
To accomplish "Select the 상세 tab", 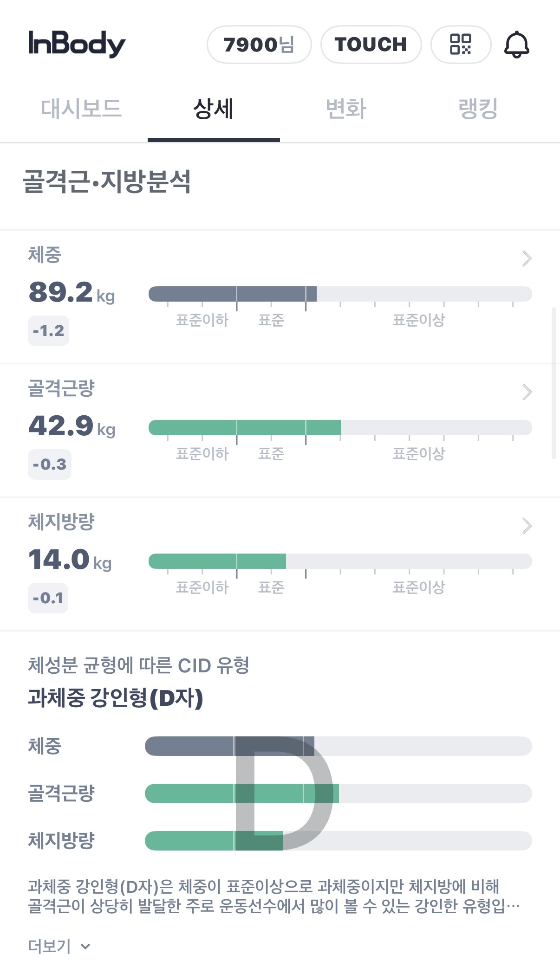I will point(214,109).
